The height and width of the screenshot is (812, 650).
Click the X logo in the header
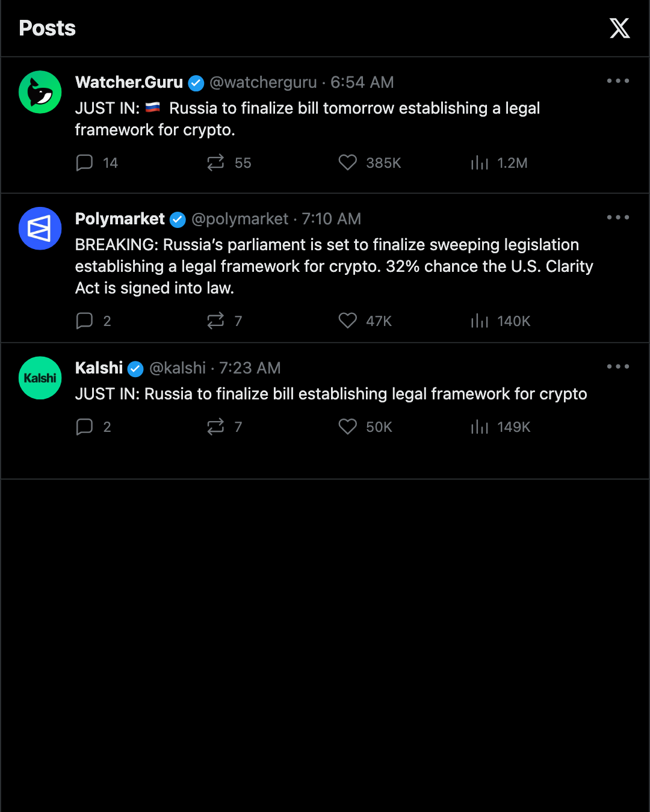coord(619,28)
